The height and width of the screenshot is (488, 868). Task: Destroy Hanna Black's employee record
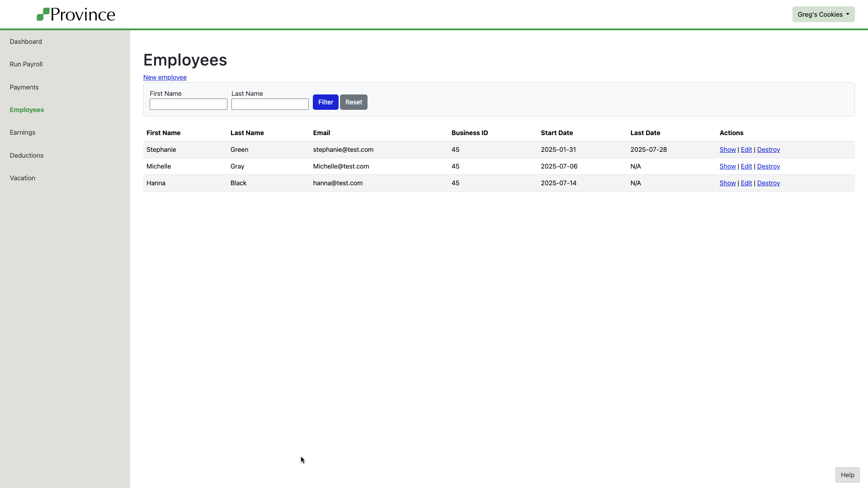coord(768,183)
